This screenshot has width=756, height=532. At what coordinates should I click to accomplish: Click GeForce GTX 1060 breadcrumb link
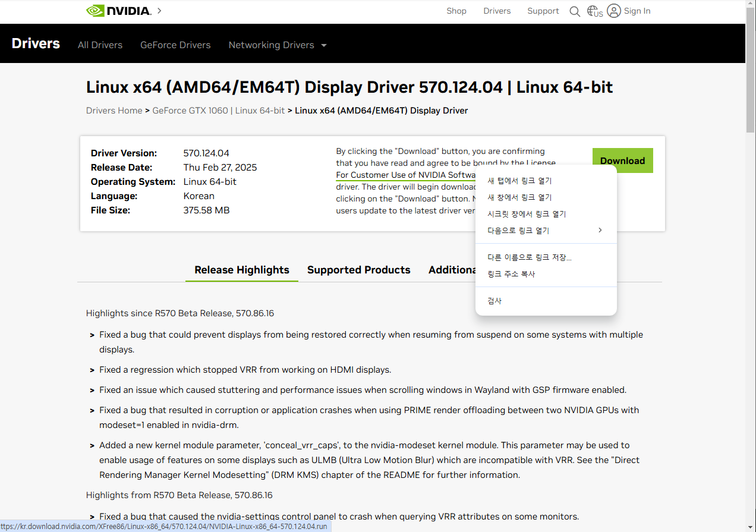(x=219, y=111)
